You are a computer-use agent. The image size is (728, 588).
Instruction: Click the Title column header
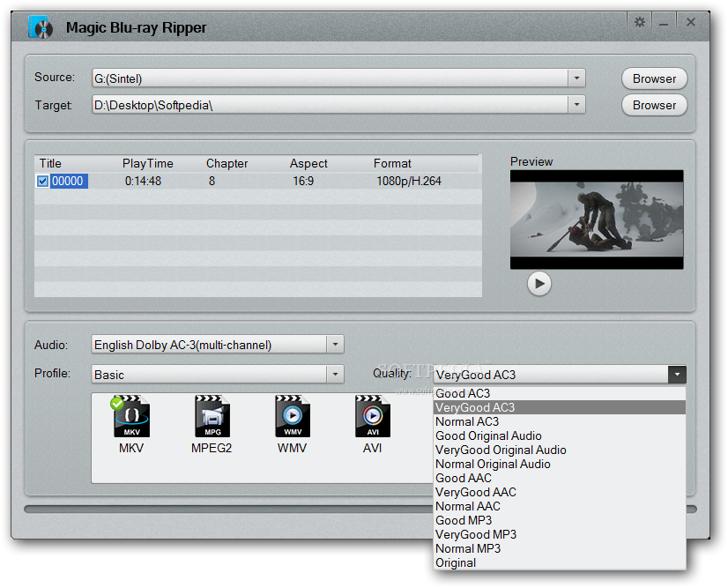coord(50,163)
